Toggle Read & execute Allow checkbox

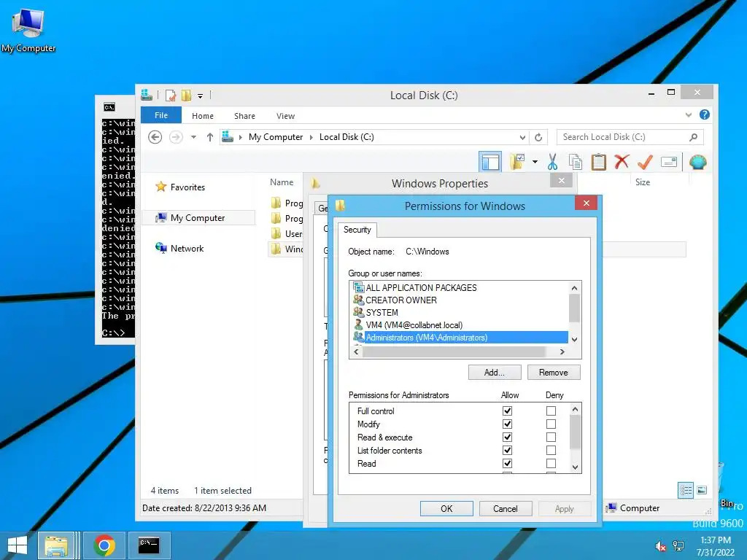508,437
